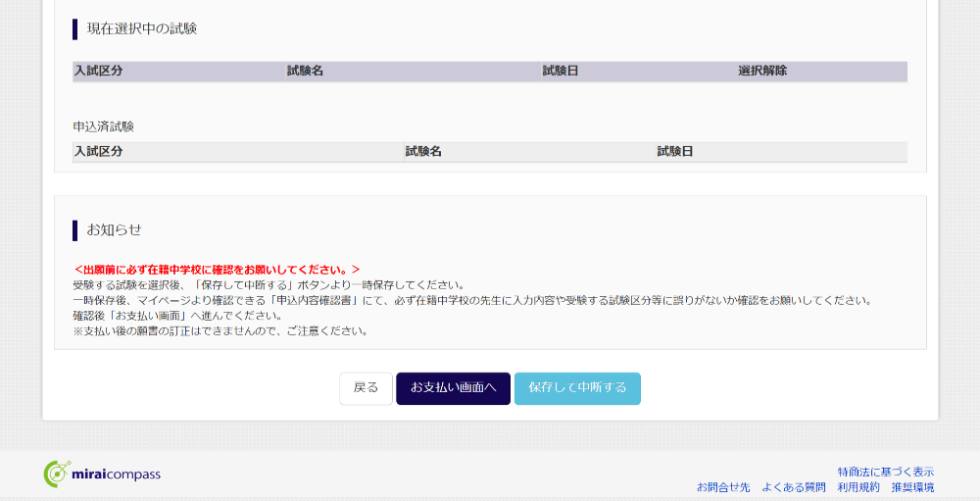The image size is (980, 501).
Task: Click 入試区分 header in 申込済試験 table
Action: pos(98,152)
